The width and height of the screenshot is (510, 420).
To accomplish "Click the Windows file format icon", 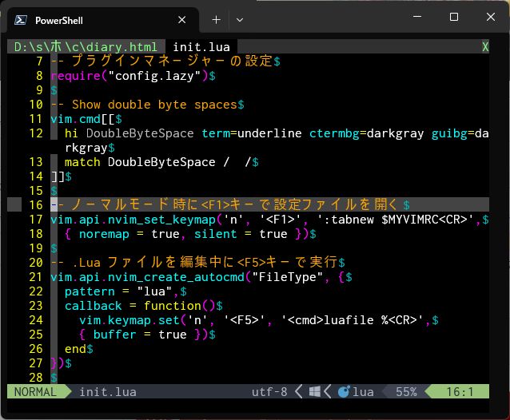I will click(x=316, y=392).
